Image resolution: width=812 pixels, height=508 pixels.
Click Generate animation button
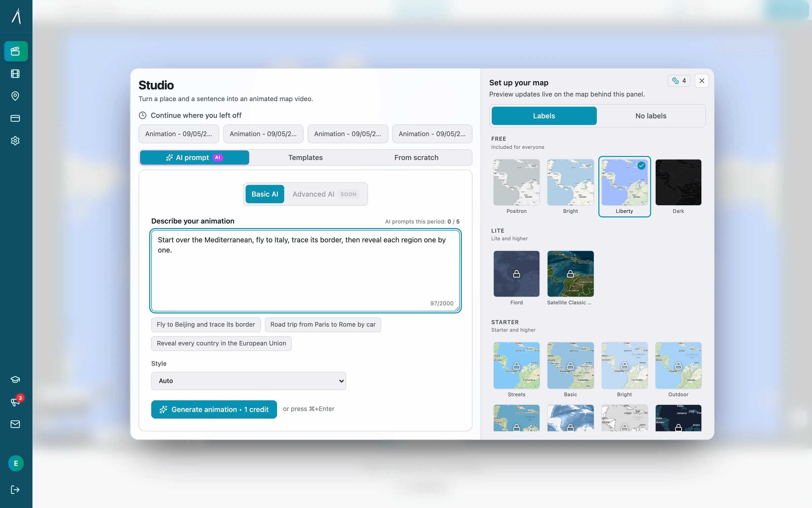(214, 409)
